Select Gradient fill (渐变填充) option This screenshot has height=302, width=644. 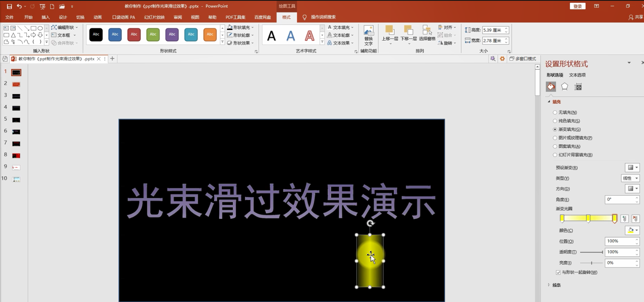pos(555,130)
